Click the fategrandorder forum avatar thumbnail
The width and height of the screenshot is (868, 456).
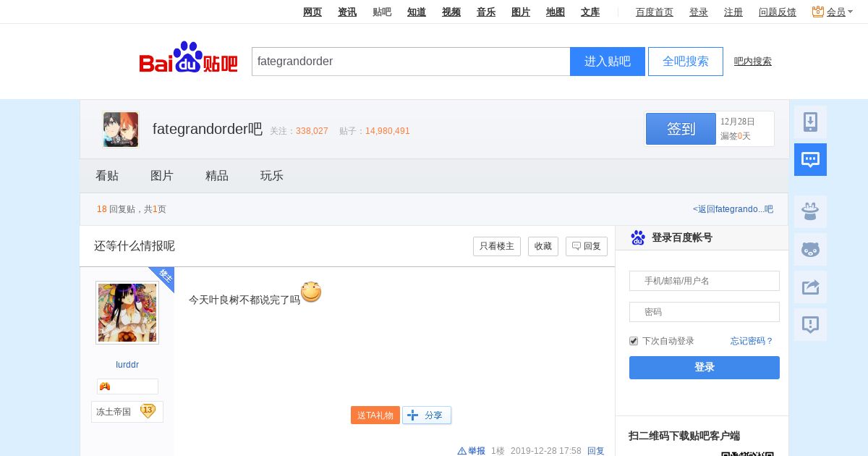click(121, 130)
